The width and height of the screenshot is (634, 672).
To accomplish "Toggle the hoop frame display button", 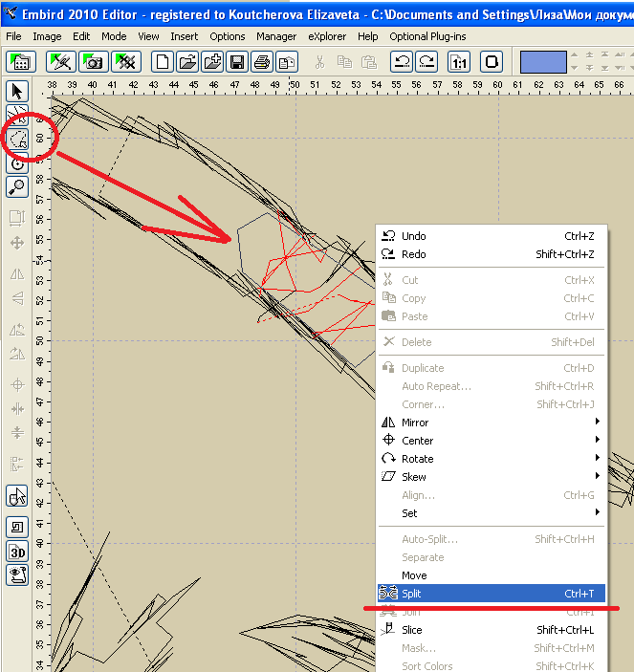I will point(492,62).
